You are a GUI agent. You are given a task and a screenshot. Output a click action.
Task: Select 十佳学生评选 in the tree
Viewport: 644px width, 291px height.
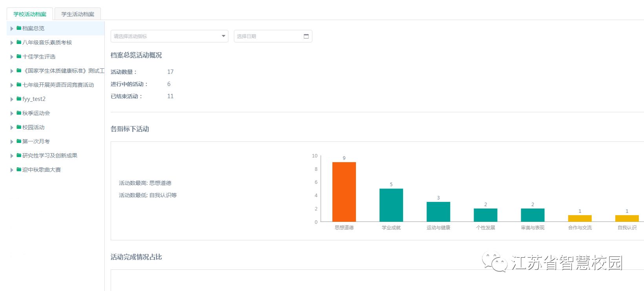[39, 57]
